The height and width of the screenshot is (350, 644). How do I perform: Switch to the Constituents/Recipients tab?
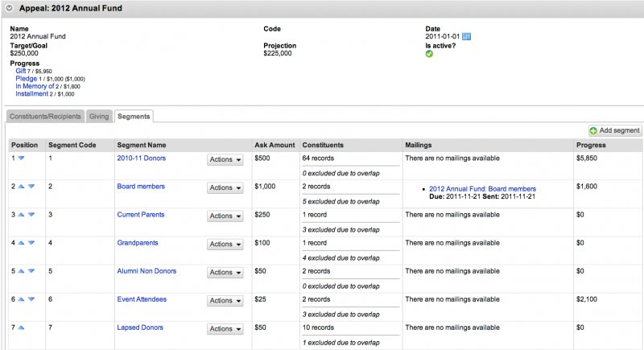click(45, 117)
